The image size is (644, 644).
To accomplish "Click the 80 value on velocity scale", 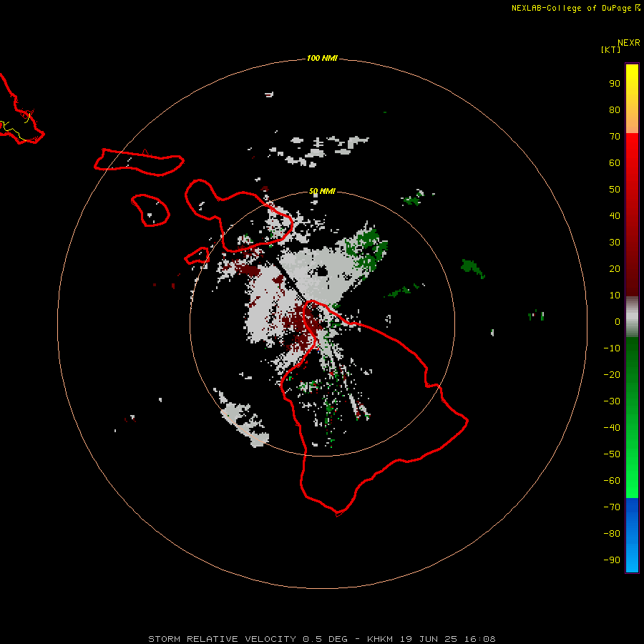I will point(615,109).
